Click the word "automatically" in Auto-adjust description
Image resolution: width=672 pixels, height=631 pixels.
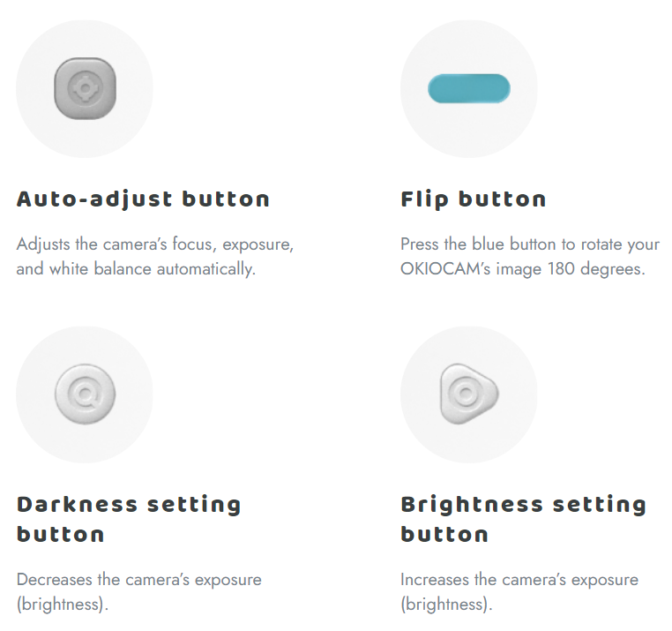tap(206, 269)
